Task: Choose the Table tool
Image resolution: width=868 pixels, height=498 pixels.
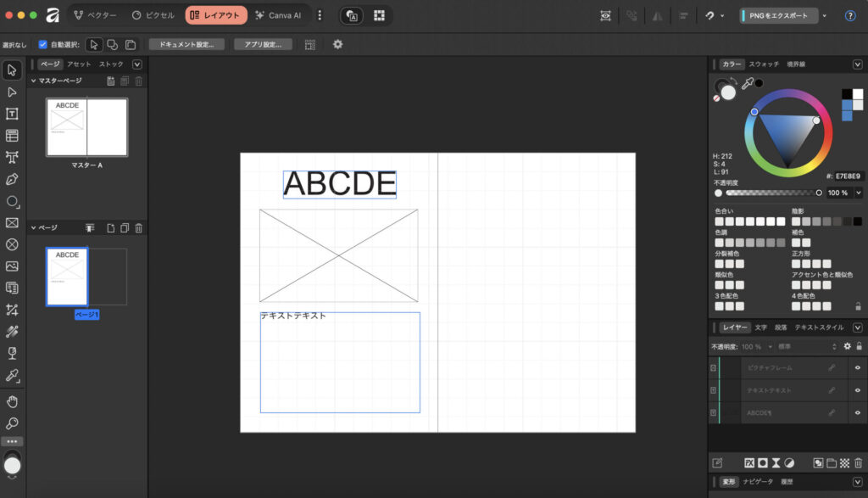Action: point(12,136)
